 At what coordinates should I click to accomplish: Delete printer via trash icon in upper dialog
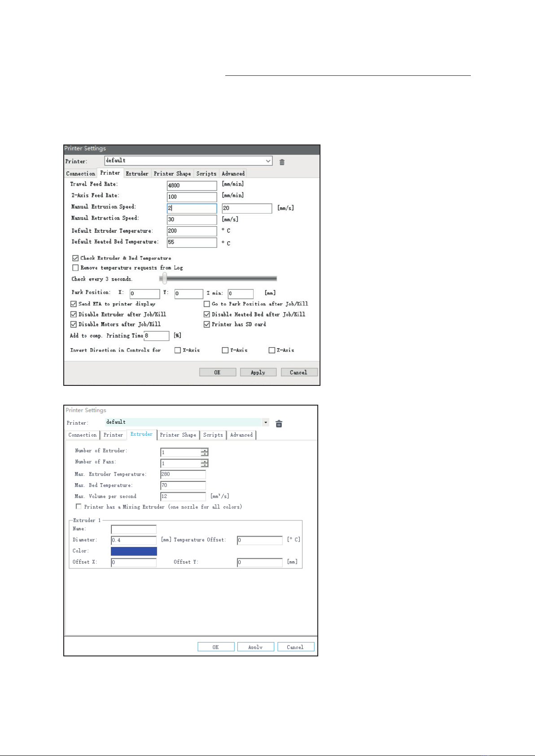pos(282,162)
